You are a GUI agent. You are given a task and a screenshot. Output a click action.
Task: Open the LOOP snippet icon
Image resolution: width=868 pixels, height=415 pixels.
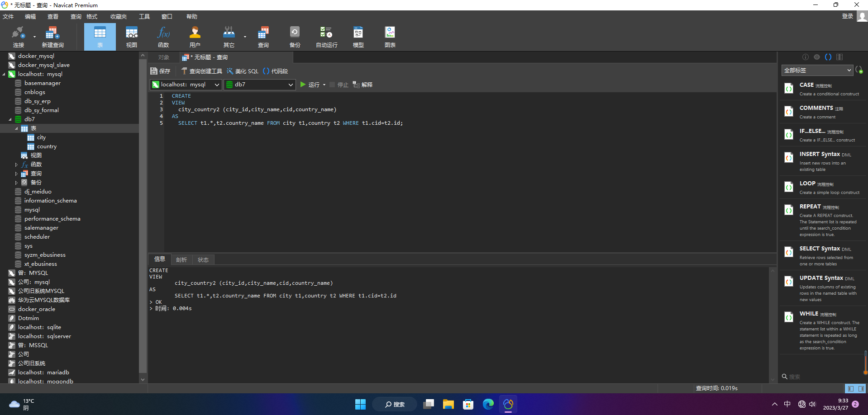(789, 187)
